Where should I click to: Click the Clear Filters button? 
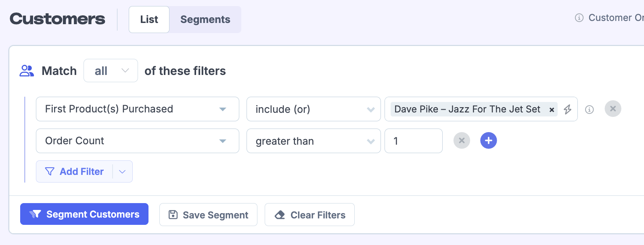click(309, 215)
